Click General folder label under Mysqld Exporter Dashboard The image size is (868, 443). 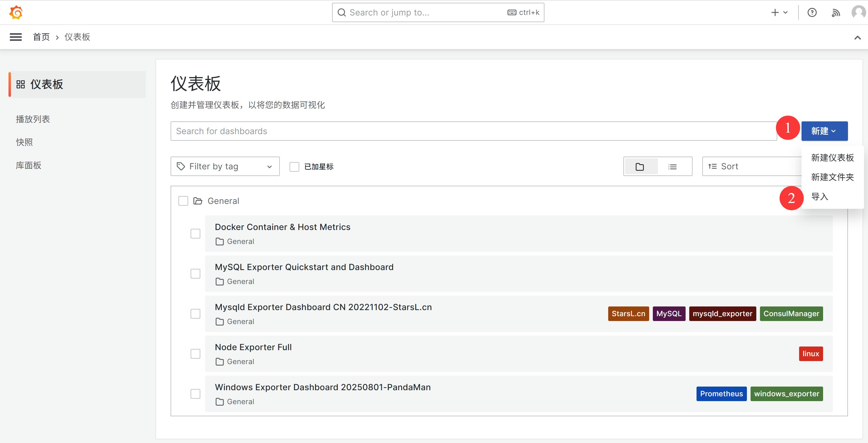[x=241, y=321]
